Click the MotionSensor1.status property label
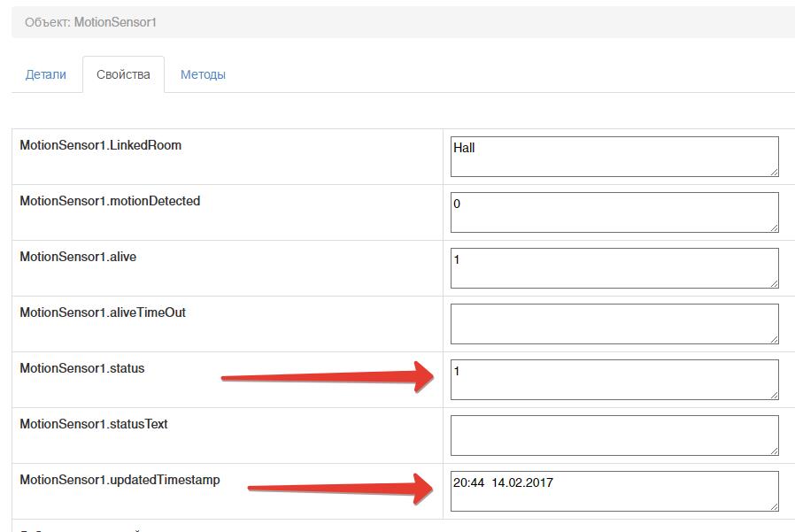 click(x=81, y=368)
